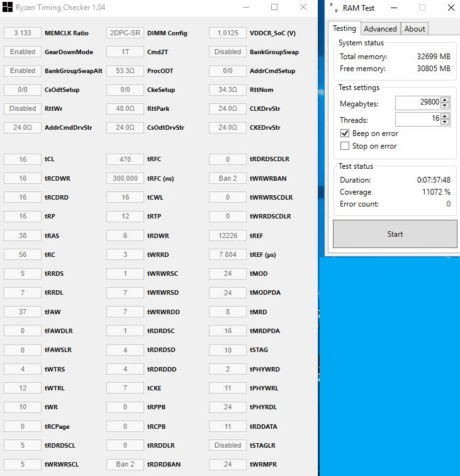Click the RttPark value 48.0Ω
The height and width of the screenshot is (476, 460).
pyautogui.click(x=125, y=108)
